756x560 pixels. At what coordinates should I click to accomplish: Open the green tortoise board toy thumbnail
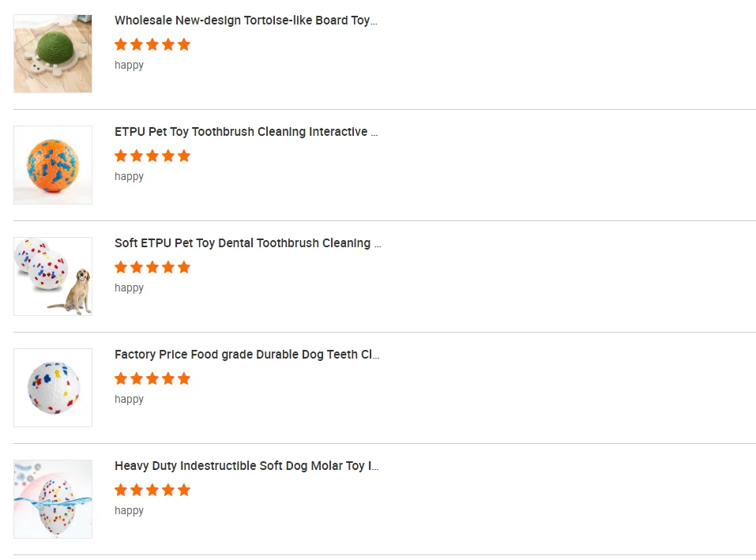(53, 54)
